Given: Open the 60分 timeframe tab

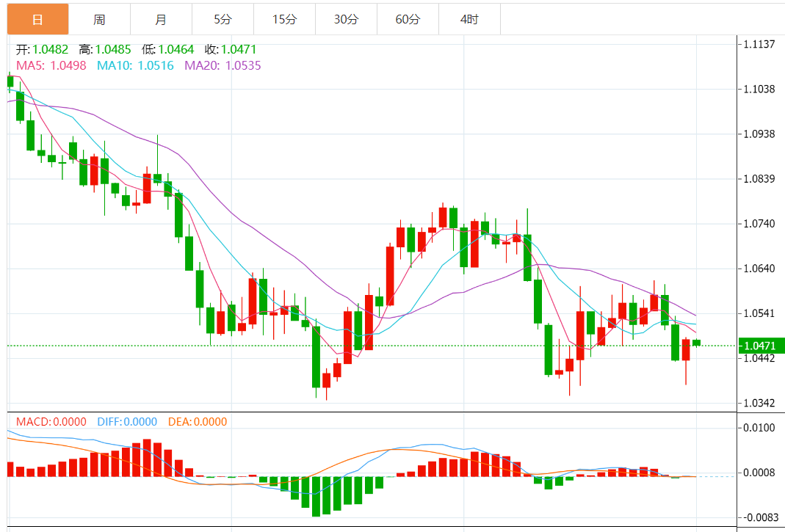Looking at the screenshot, I should pyautogui.click(x=408, y=20).
